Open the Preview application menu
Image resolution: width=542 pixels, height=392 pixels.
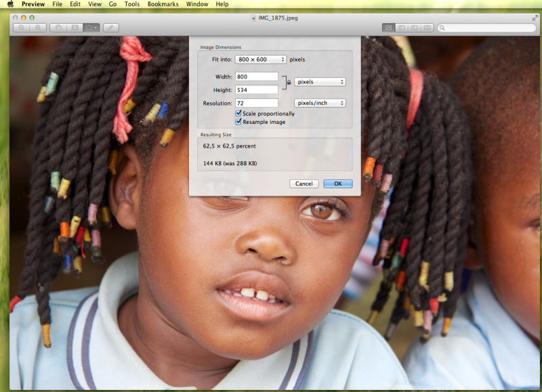coord(33,4)
